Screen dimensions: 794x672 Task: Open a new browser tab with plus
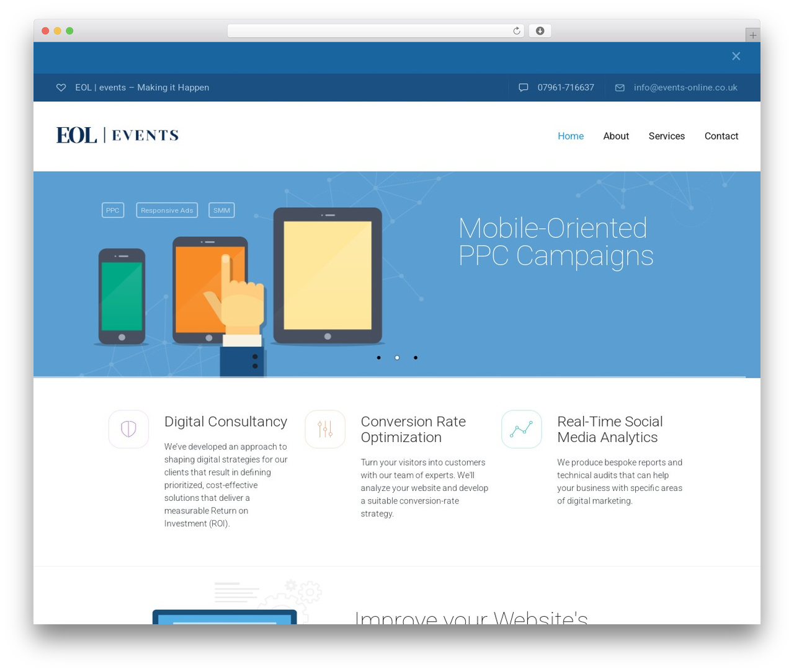point(752,35)
